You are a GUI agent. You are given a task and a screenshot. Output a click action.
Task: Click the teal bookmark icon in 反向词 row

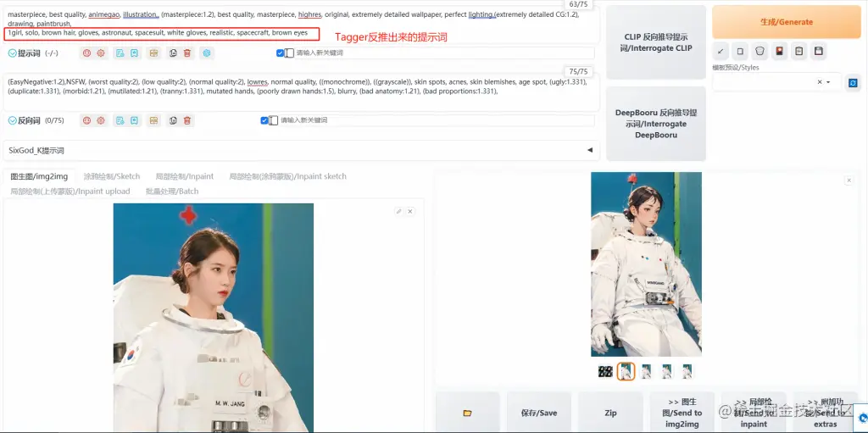tap(134, 120)
